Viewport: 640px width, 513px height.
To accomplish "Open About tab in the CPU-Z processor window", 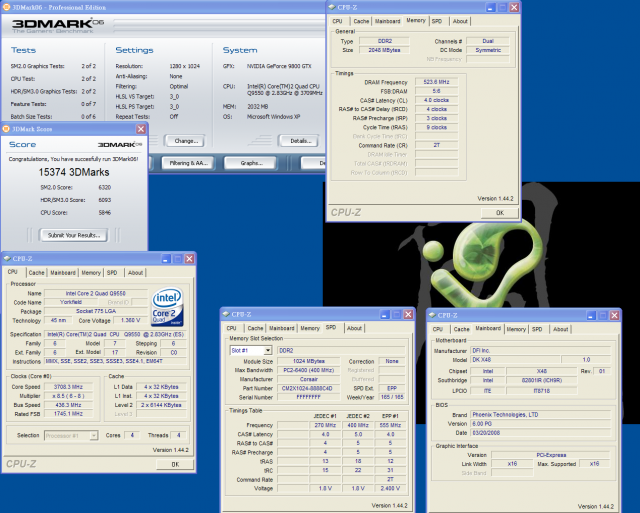I will 135,273.
